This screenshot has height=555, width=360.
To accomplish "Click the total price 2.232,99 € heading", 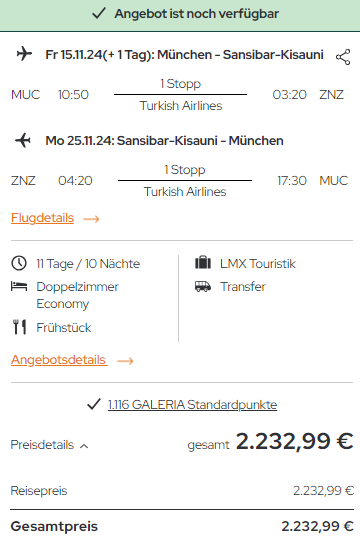I will click(295, 441).
